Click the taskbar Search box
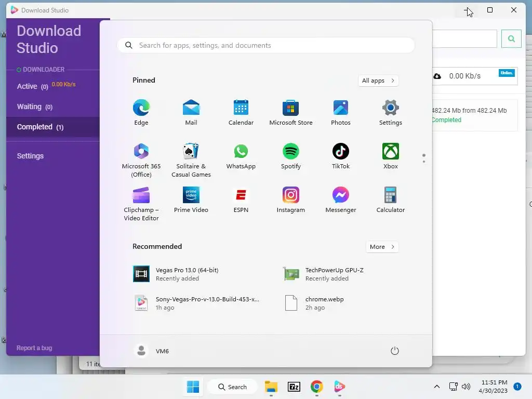 tap(232, 387)
